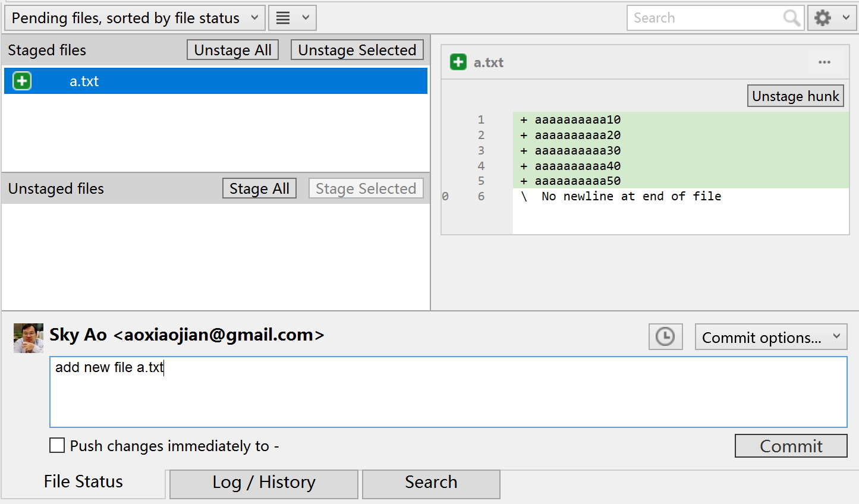This screenshot has width=859, height=504.
Task: Click the magnifier icon in search box
Action: [791, 18]
